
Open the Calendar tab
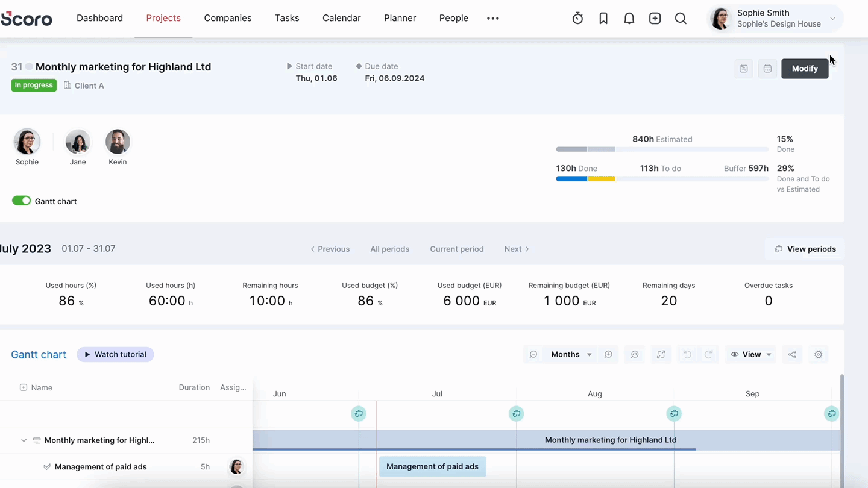point(342,18)
